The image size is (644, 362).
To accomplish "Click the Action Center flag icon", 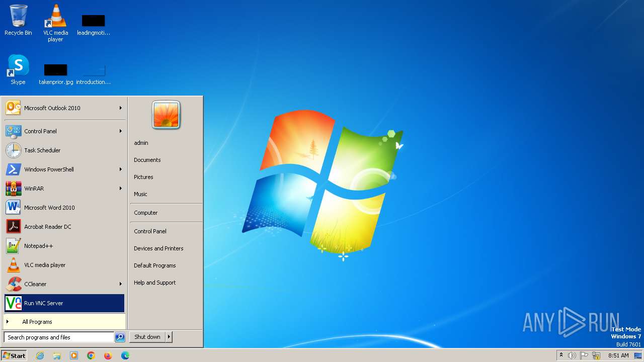I will tap(585, 355).
